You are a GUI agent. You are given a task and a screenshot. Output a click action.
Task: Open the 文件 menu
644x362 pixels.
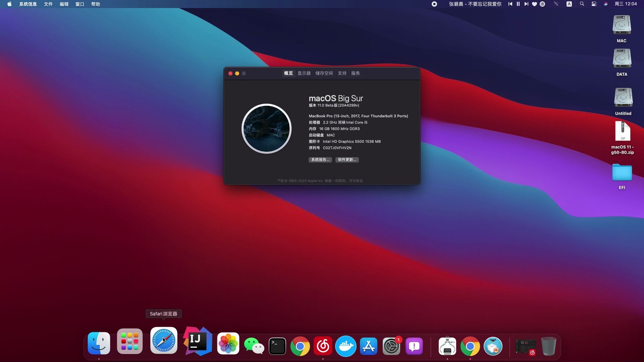[x=48, y=4]
